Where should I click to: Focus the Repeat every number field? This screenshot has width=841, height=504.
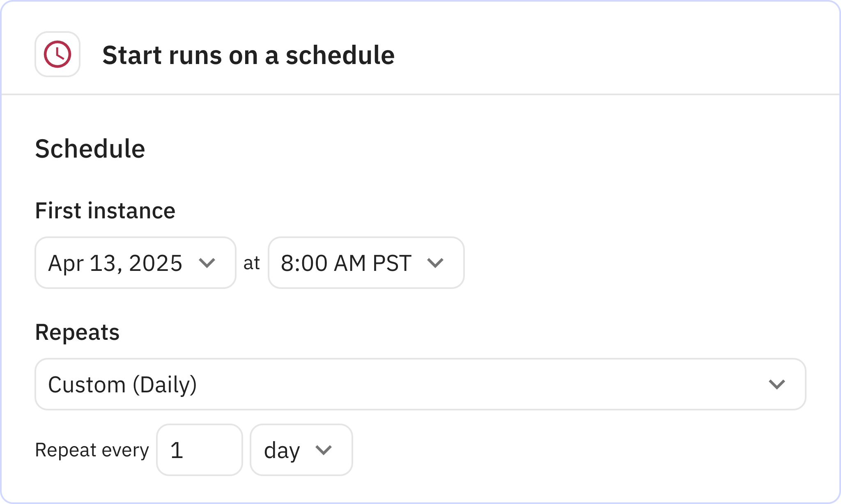coord(200,450)
